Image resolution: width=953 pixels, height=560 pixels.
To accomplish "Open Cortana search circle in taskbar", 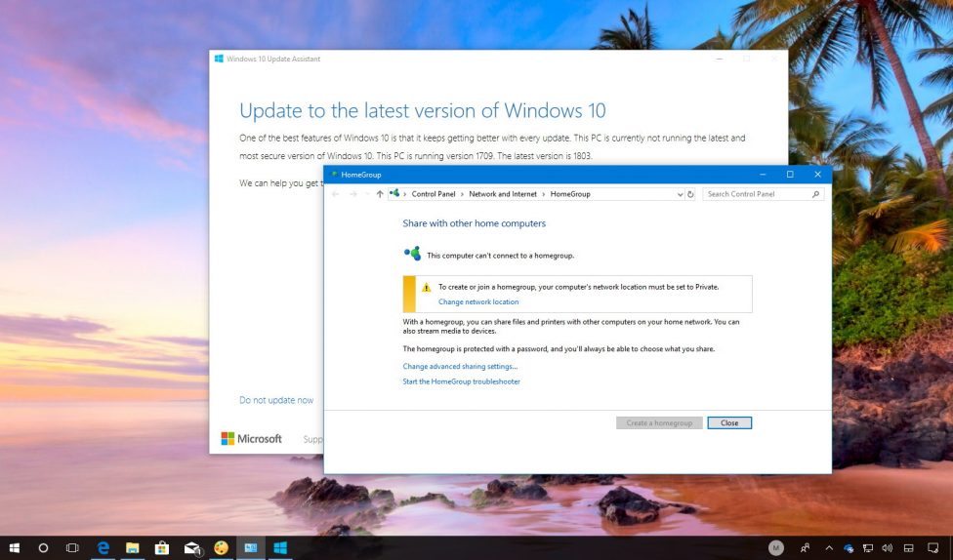I will click(43, 548).
